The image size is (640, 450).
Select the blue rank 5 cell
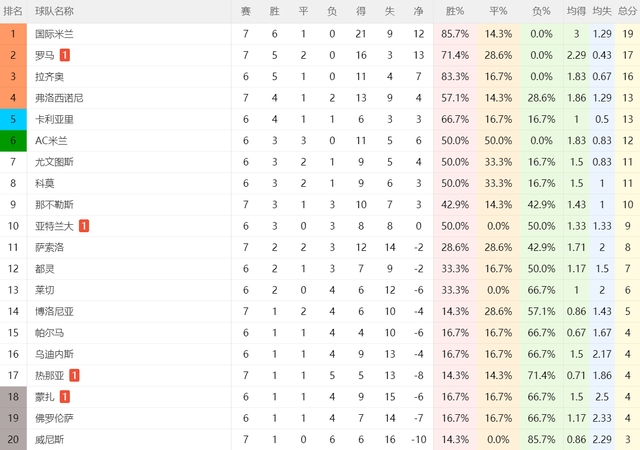coord(13,119)
